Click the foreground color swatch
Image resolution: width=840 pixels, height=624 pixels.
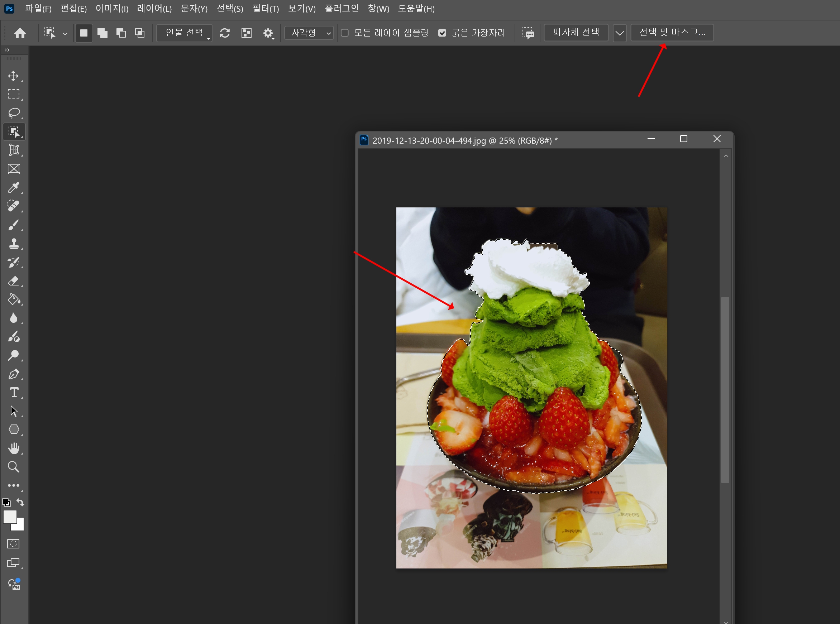(x=10, y=517)
